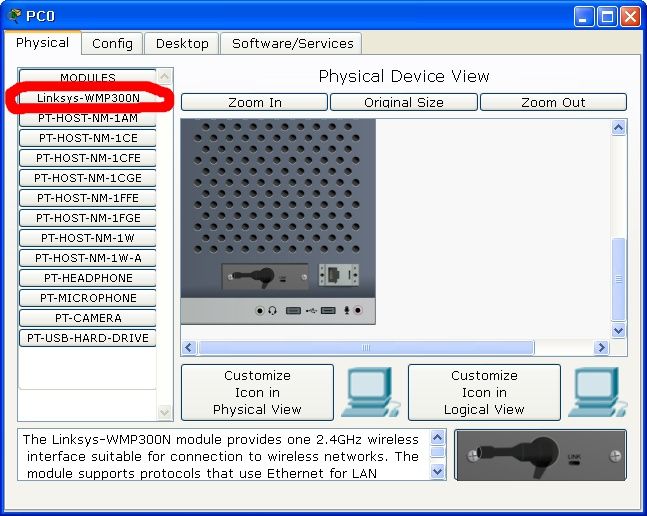Select the PT-HOST-NM-1AM module
The height and width of the screenshot is (516, 647).
(x=87, y=118)
